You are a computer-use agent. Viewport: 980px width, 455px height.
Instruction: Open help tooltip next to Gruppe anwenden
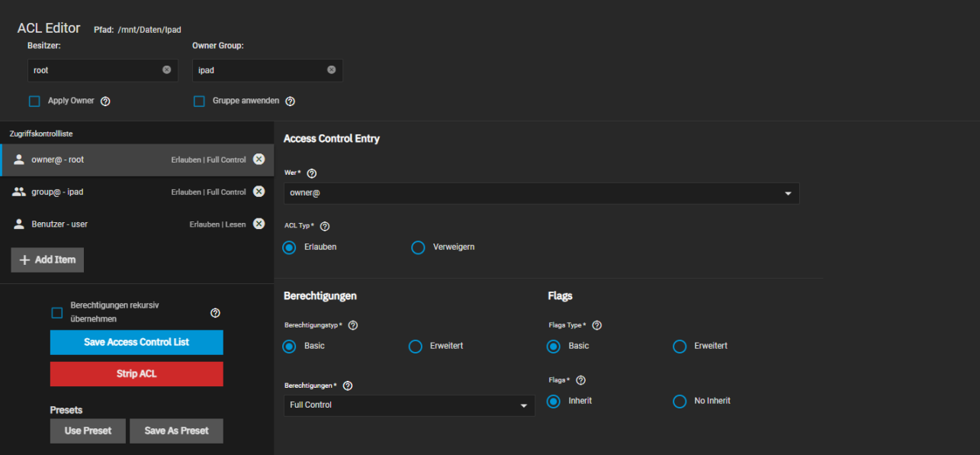click(x=290, y=102)
